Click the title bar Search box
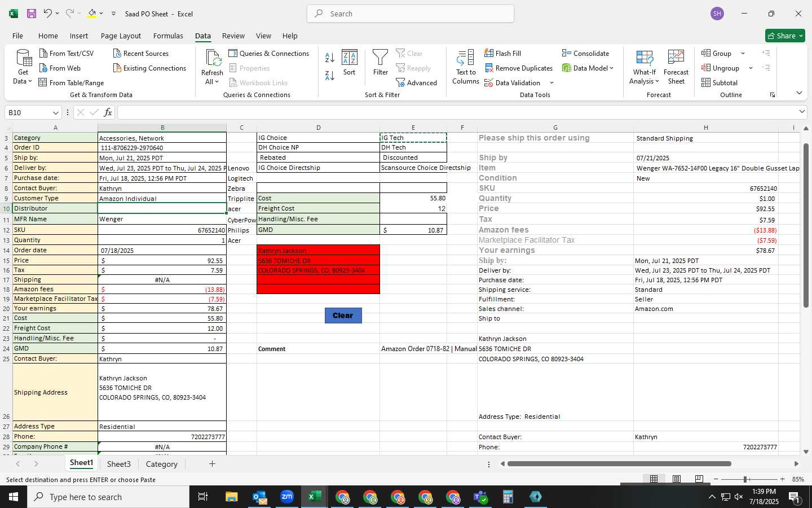 tap(411, 14)
